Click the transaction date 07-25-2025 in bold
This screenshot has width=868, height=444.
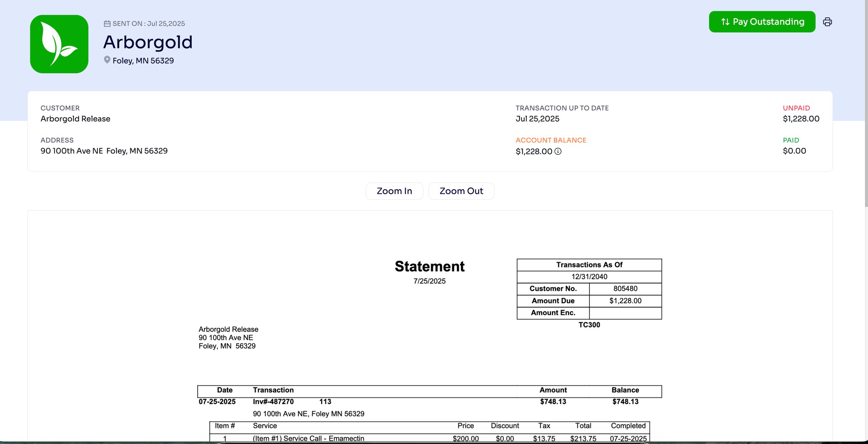point(217,402)
